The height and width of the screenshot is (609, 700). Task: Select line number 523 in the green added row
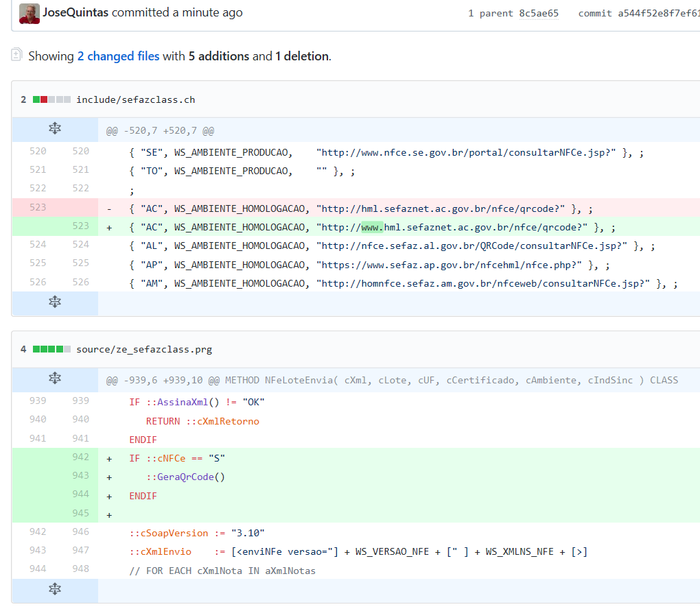point(80,226)
